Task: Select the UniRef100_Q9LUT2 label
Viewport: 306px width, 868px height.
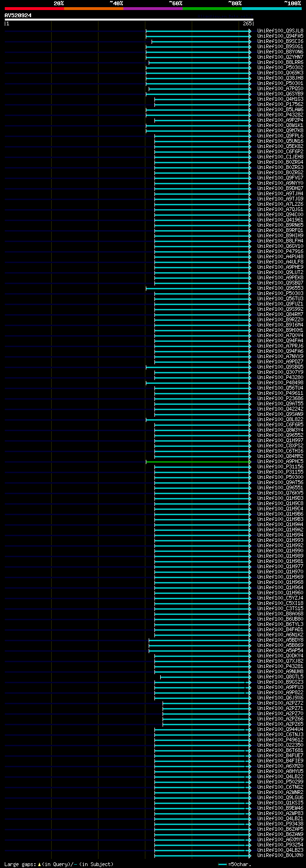Action: pyautogui.click(x=280, y=273)
